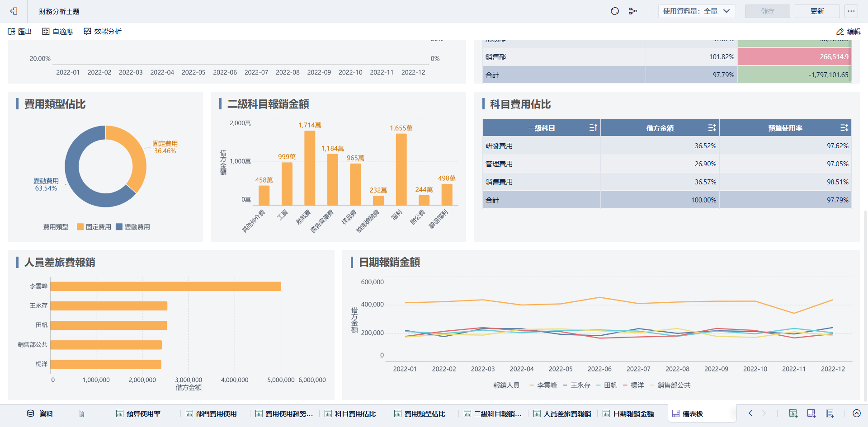The width and height of the screenshot is (868, 427).
Task: Switch to the 部門費用使用 tab
Action: pos(211,413)
